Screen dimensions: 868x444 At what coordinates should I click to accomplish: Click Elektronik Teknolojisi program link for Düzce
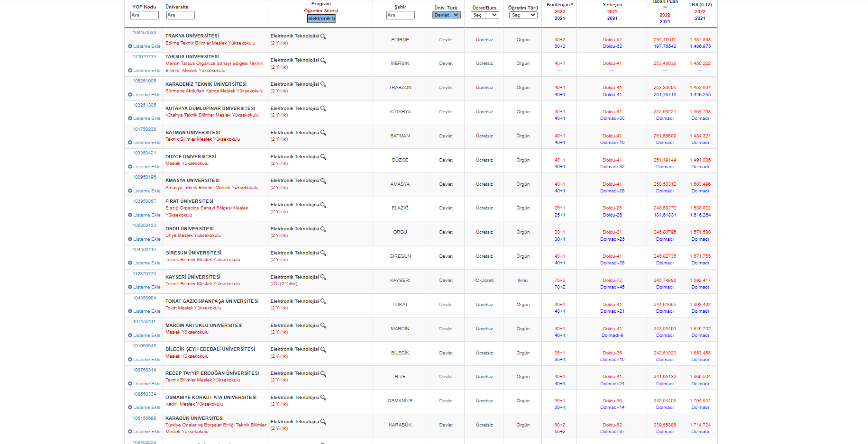[295, 157]
